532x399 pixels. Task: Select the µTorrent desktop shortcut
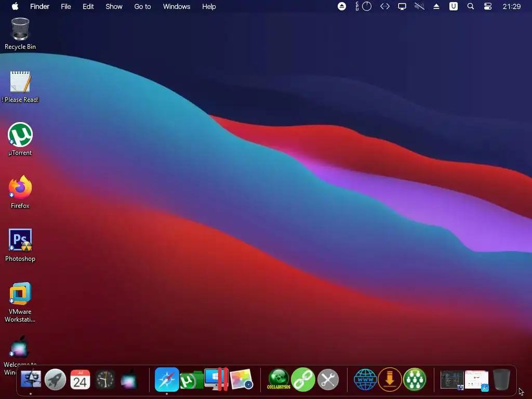coord(20,139)
